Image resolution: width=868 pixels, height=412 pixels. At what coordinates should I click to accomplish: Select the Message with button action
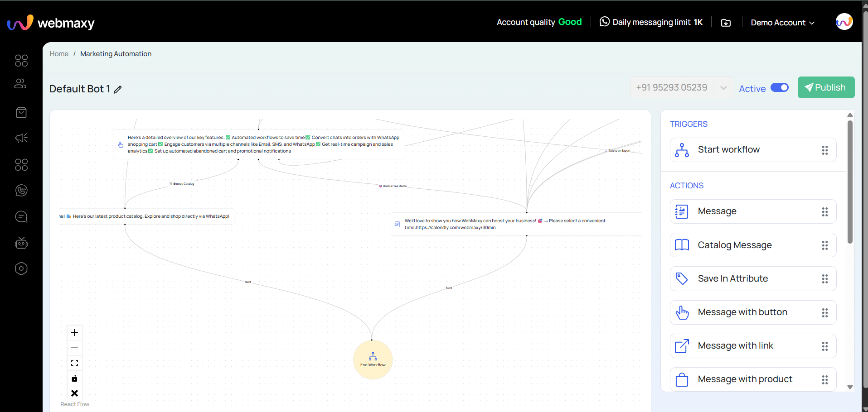[x=753, y=312]
